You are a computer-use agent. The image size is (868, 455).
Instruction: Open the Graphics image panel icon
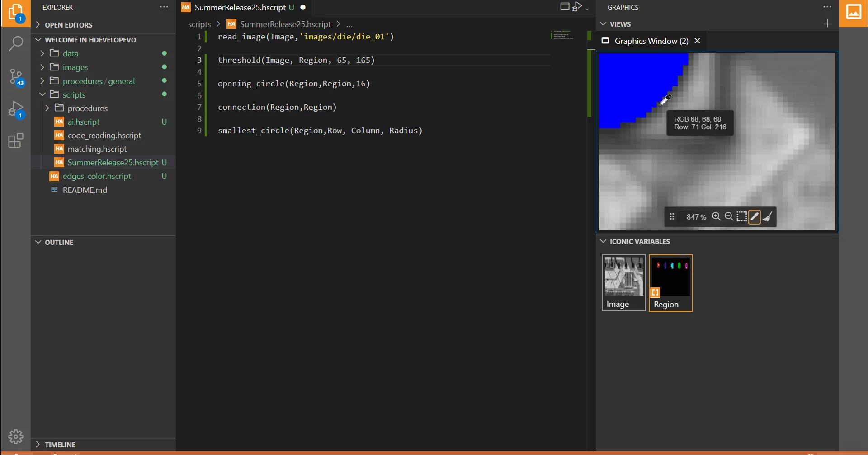click(853, 12)
